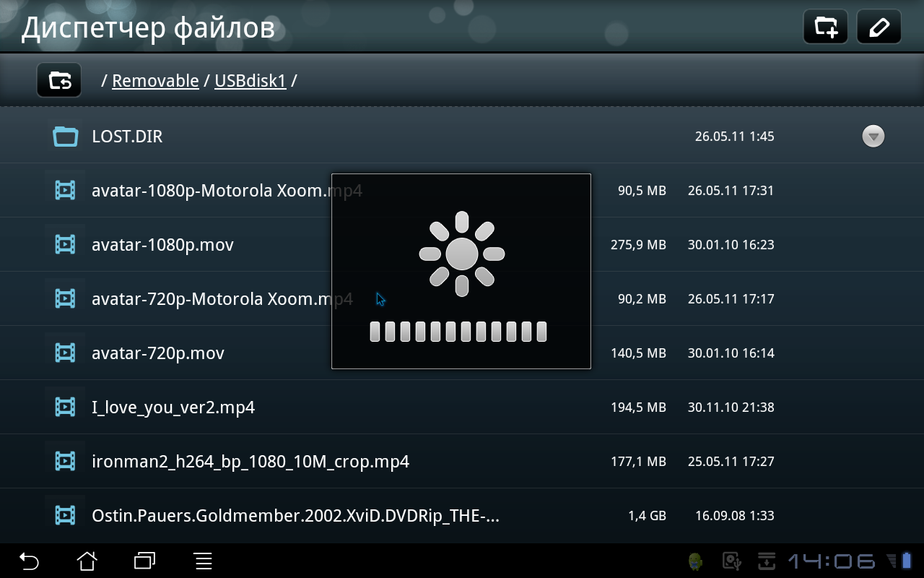Open the recent apps overview icon
The image size is (924, 578).
pos(145,561)
